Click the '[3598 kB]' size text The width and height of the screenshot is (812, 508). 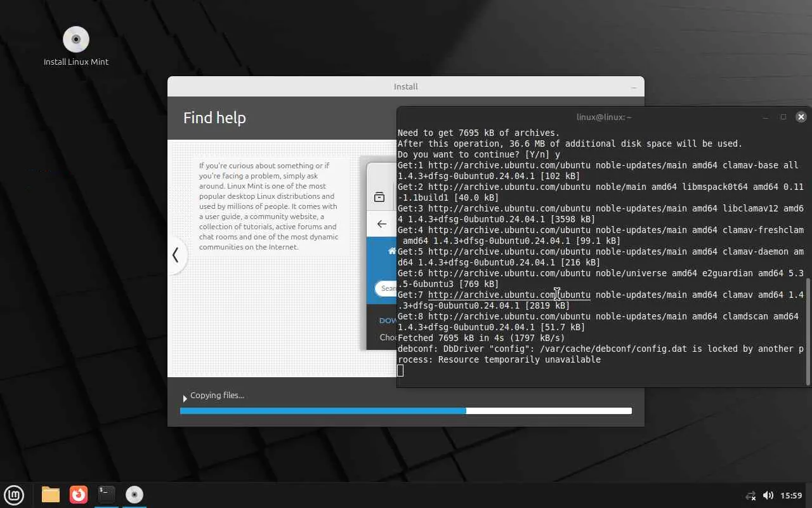(x=573, y=219)
